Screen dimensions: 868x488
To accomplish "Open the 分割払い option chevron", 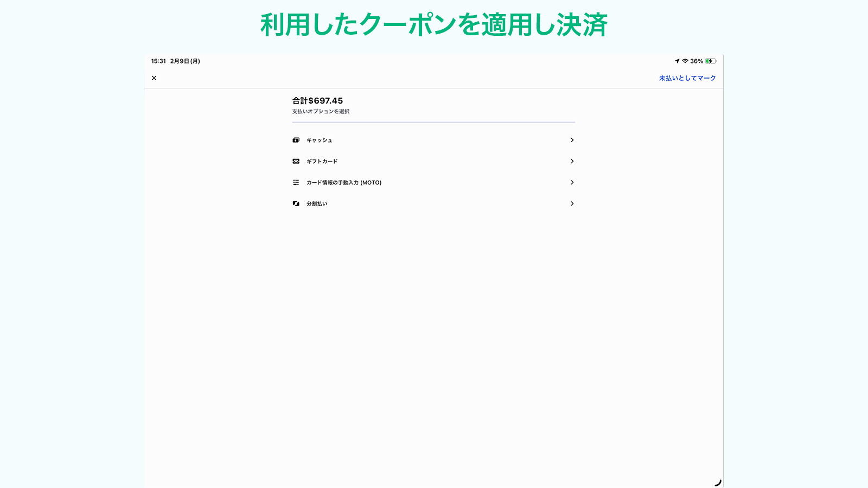I will click(x=572, y=203).
